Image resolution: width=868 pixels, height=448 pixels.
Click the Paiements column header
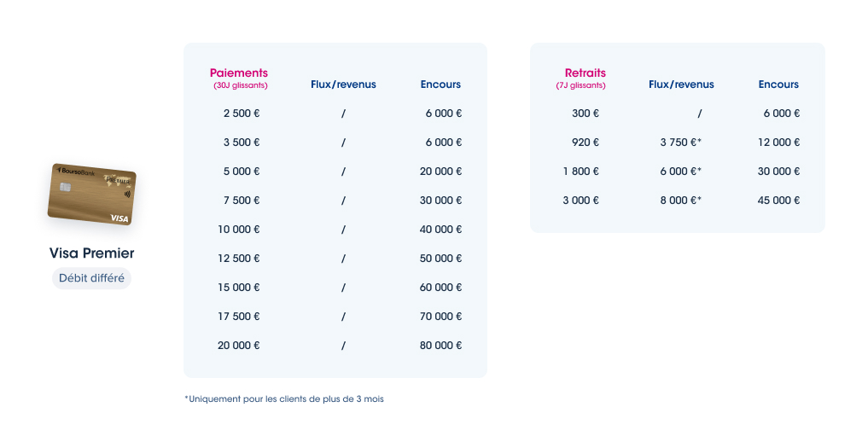point(239,73)
